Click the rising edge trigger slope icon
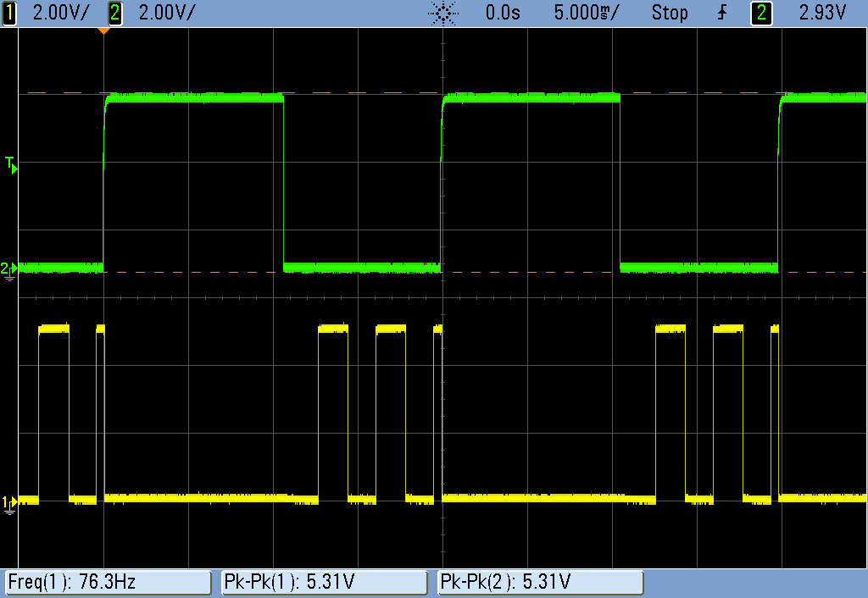 pyautogui.click(x=721, y=13)
